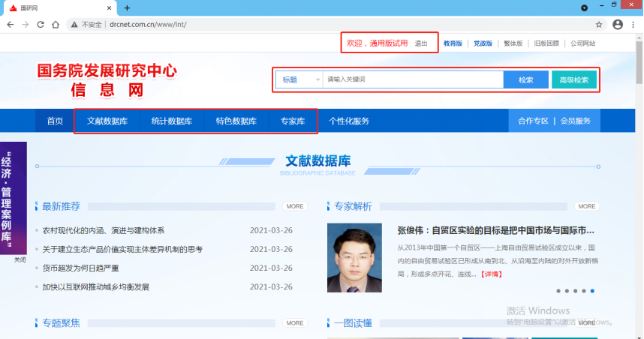Open 高级检索 advanced search
The height and width of the screenshot is (339, 644).
click(x=574, y=79)
